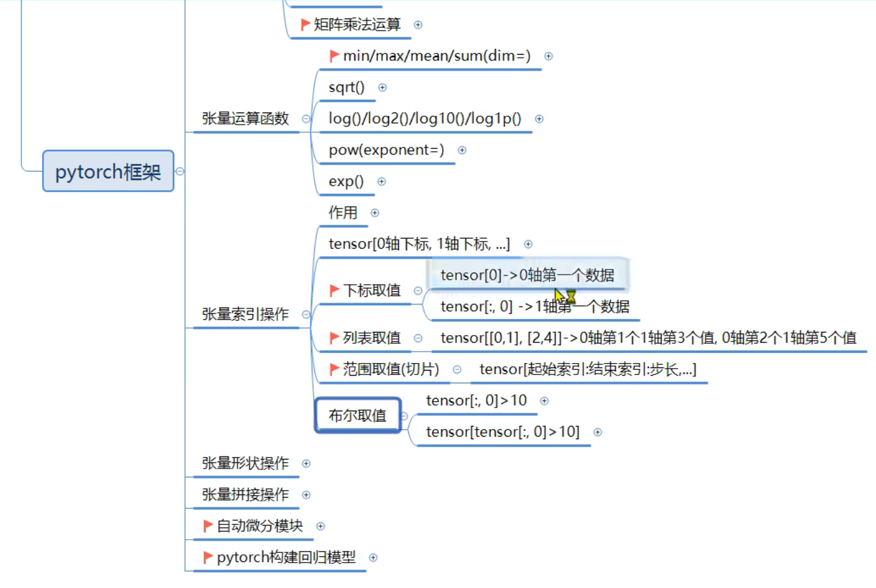This screenshot has width=876, height=588.
Task: Collapse the 列表取值 branch
Action: [x=418, y=338]
